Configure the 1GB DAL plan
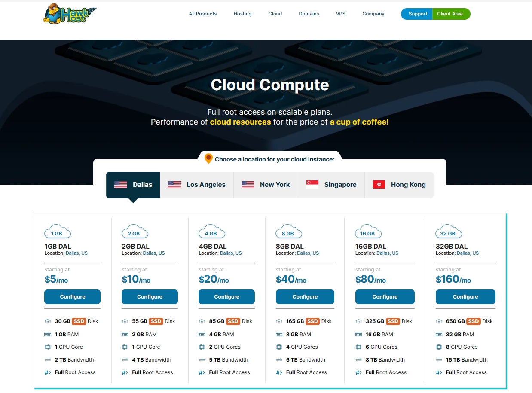Viewport: 532px width, 393px height. [72, 297]
